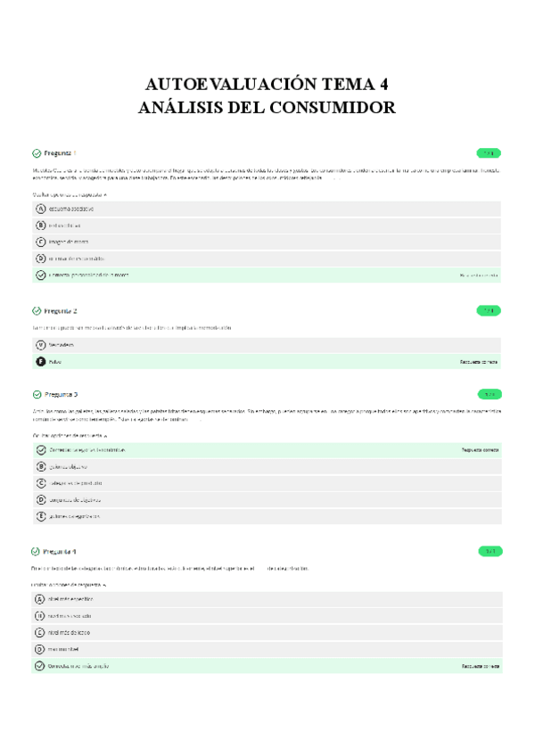Select option B in Pregunta 3

click(40, 466)
